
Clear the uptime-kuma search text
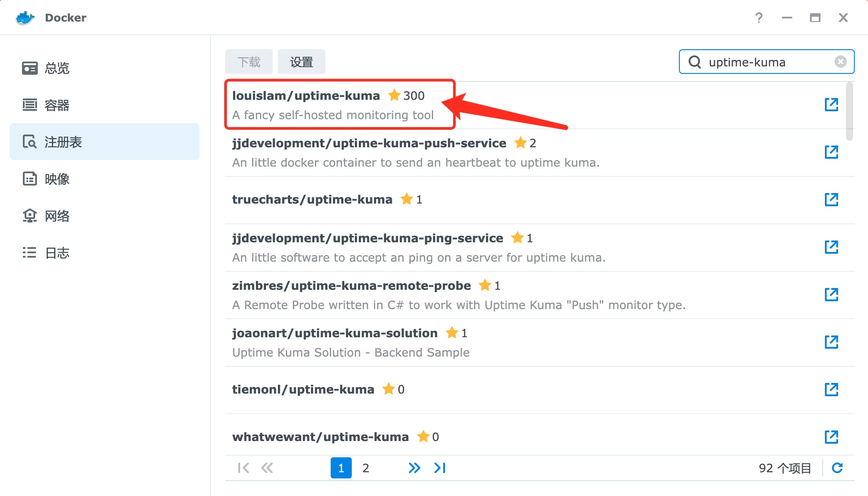click(x=840, y=62)
